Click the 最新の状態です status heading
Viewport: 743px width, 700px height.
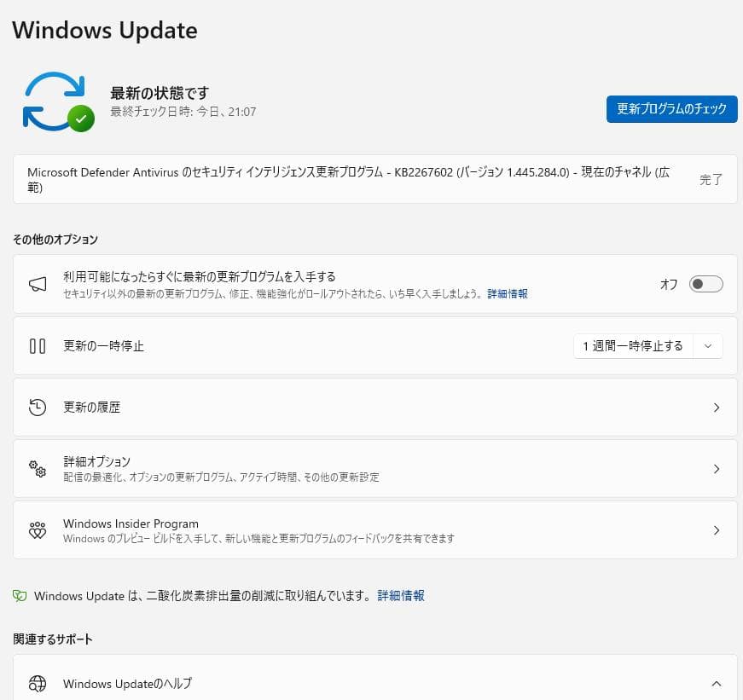click(160, 93)
